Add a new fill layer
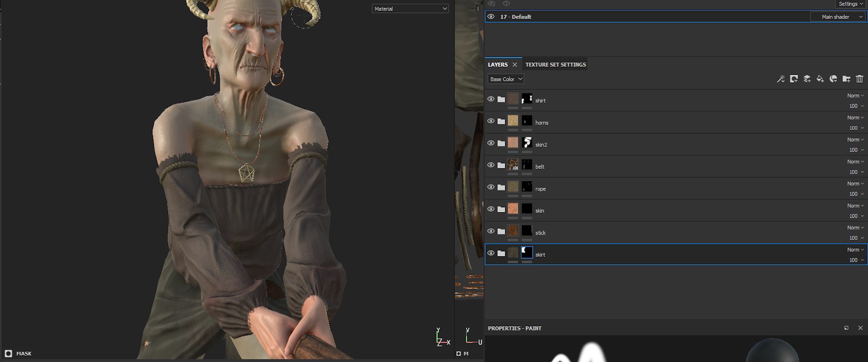Image resolution: width=868 pixels, height=362 pixels. click(820, 79)
